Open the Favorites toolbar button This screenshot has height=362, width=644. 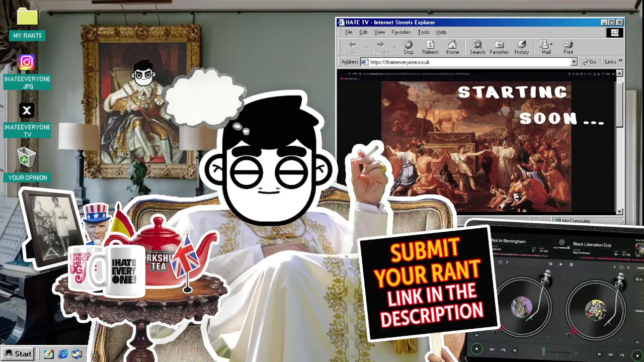499,48
